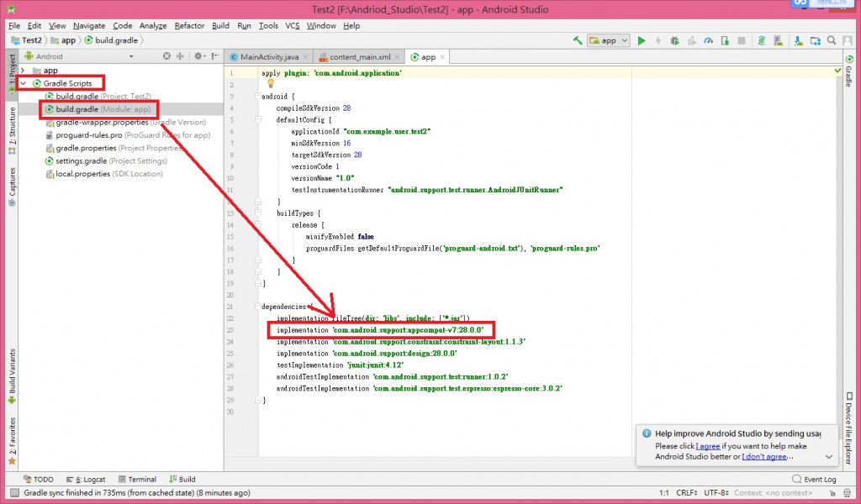Toggle Build Variants side panel

12,377
